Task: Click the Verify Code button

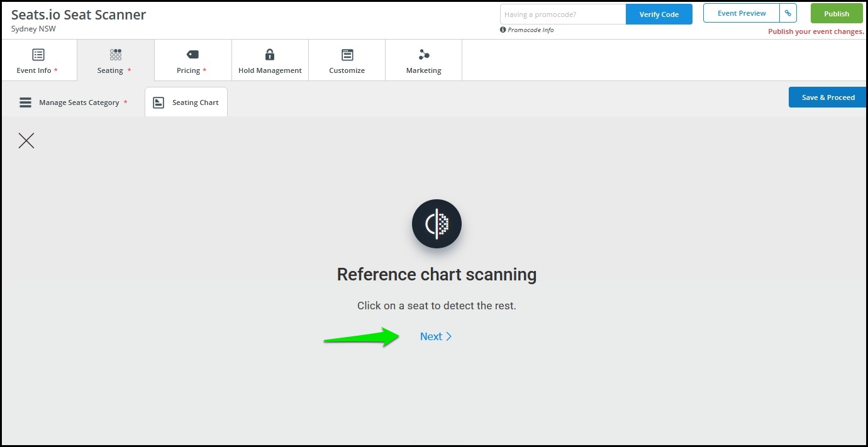Action: pos(659,14)
